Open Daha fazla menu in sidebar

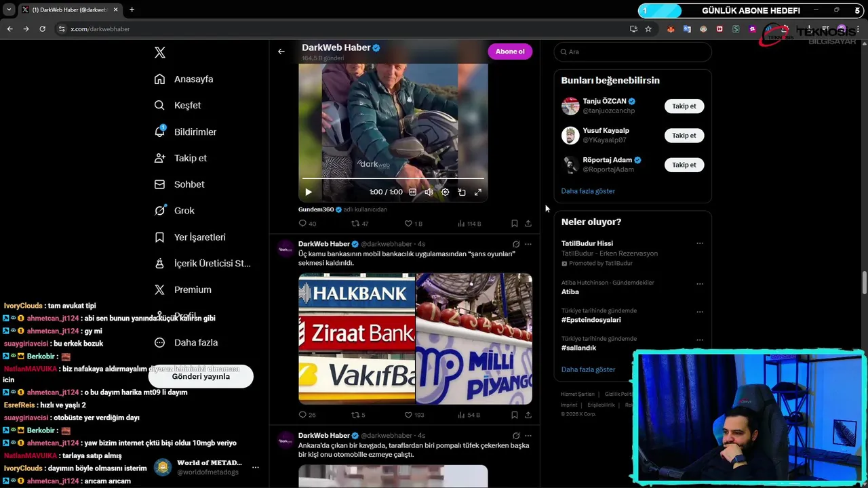(x=186, y=343)
